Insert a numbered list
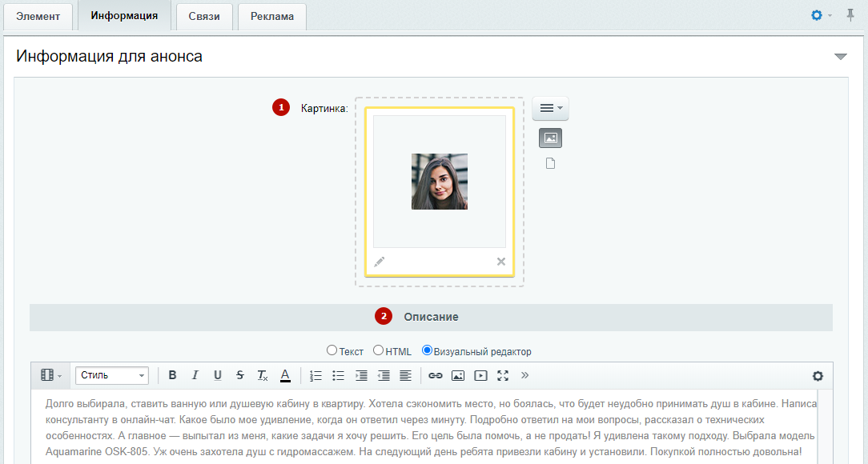868x464 pixels. pos(315,375)
